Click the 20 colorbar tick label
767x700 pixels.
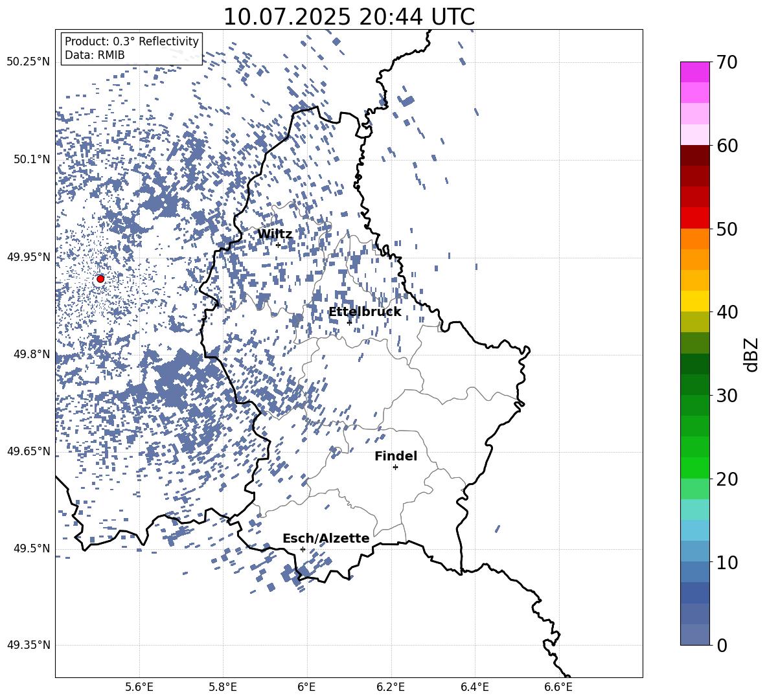click(x=727, y=479)
